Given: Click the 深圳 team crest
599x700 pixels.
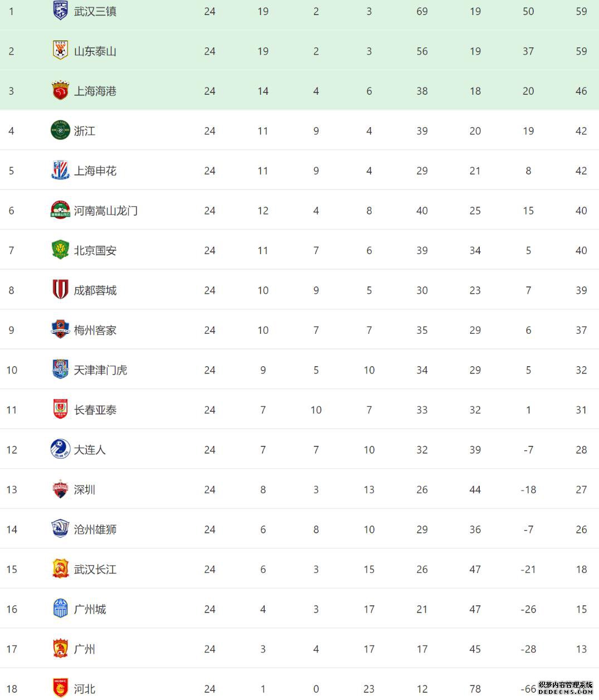Looking at the screenshot, I should click(x=60, y=489).
